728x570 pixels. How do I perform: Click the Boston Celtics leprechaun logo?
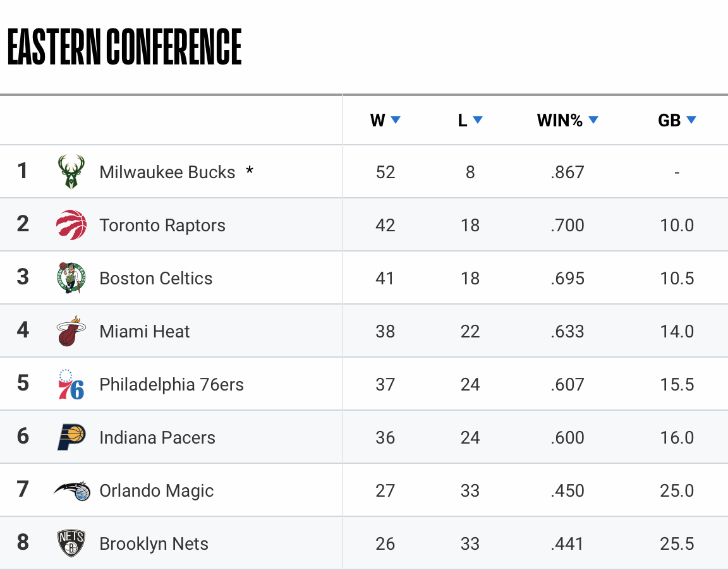pos(71,278)
